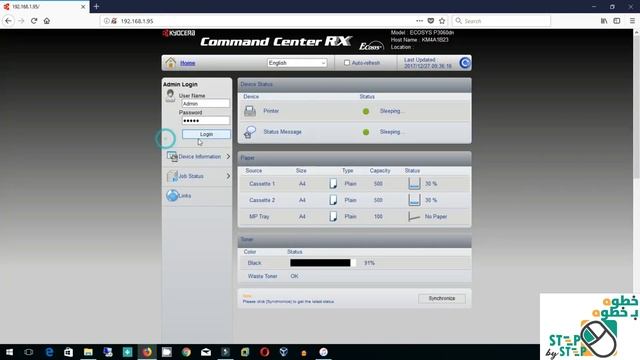Click the Synchronize button
The width and height of the screenshot is (640, 360).
pos(442,298)
